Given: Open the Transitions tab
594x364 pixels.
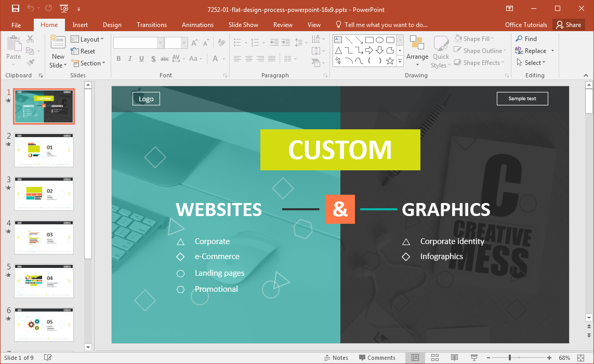Looking at the screenshot, I should pyautogui.click(x=152, y=25).
